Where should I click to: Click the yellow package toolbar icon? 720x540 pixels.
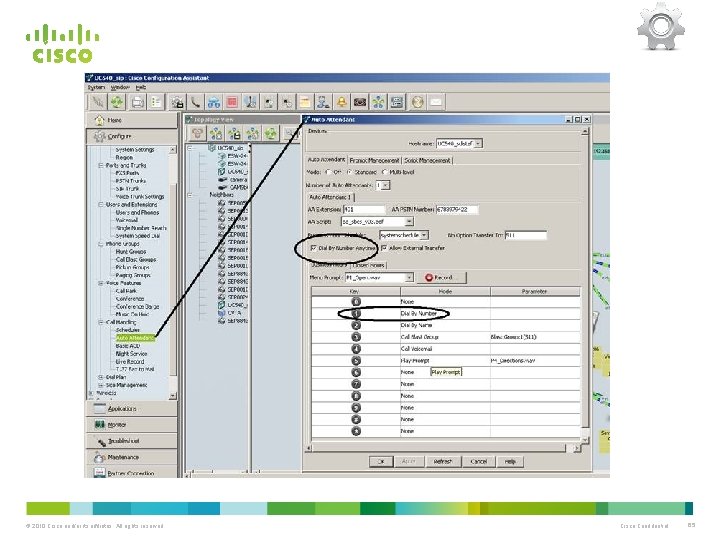tap(304, 102)
